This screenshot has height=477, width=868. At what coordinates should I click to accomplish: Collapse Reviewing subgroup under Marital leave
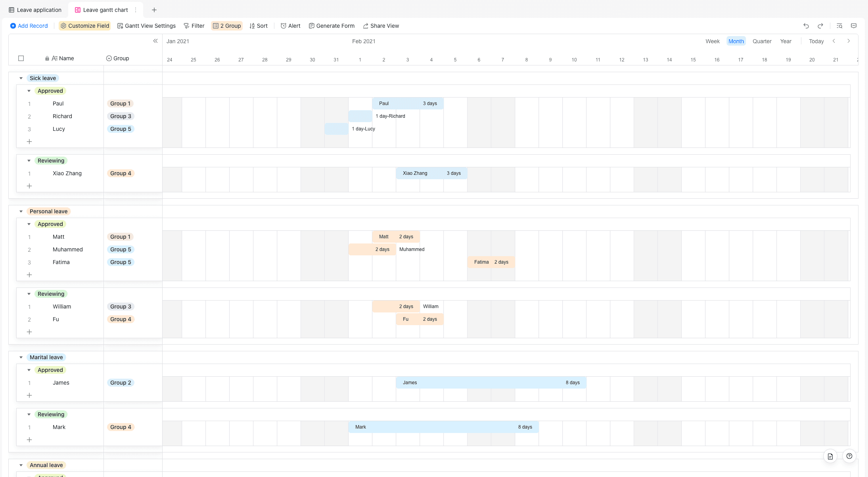tap(29, 414)
